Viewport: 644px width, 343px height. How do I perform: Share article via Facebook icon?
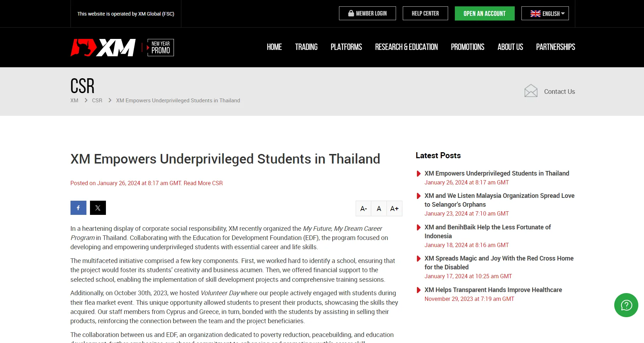click(x=78, y=208)
